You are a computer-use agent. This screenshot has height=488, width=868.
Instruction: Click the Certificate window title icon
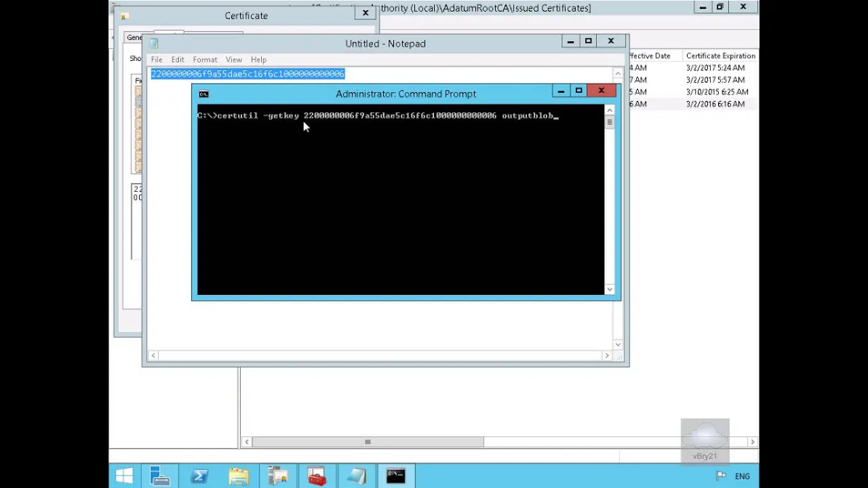[124, 16]
